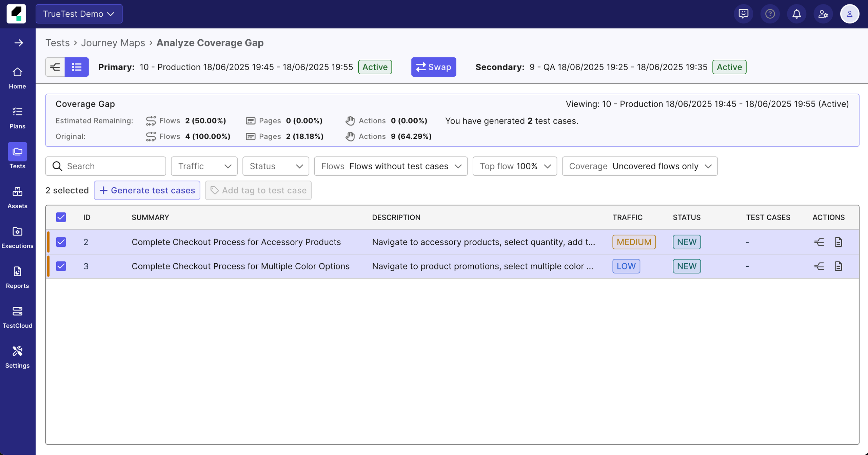Switch to the list view

[77, 67]
